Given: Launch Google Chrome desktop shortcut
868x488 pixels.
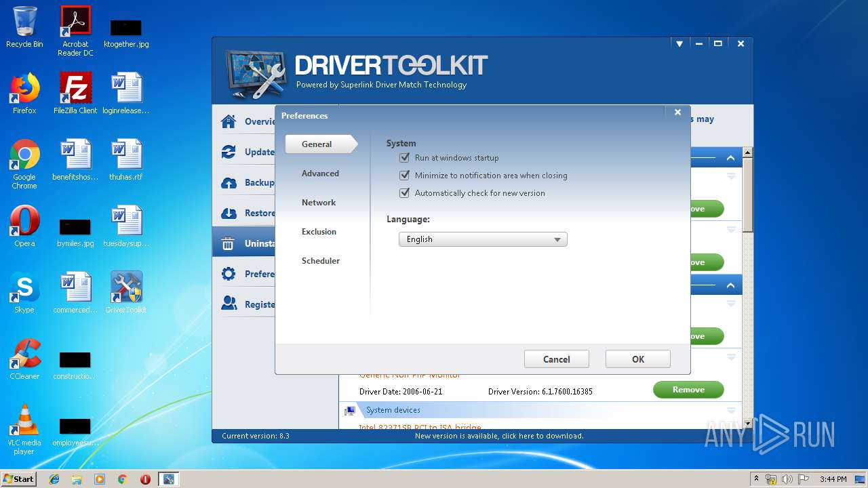Looking at the screenshot, I should (24, 164).
